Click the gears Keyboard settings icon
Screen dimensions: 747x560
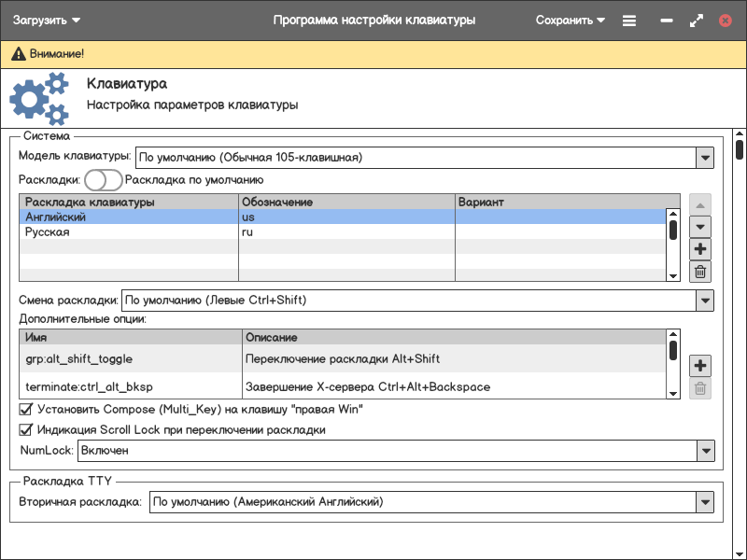(x=39, y=99)
